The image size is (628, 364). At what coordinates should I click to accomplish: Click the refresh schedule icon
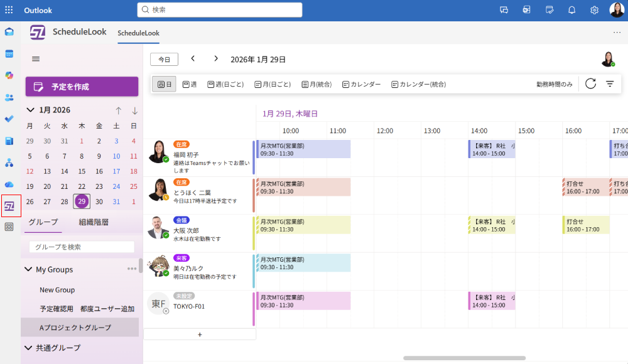pos(590,84)
